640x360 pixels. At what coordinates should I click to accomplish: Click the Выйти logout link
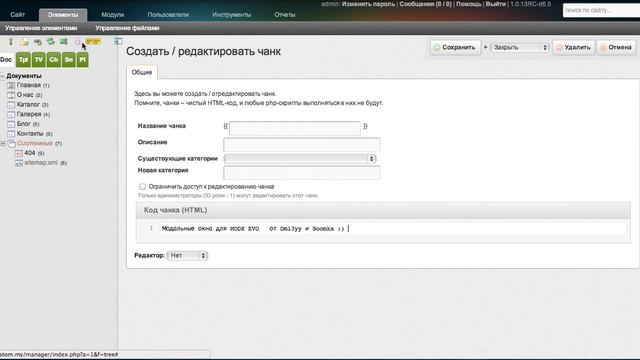coord(496,4)
